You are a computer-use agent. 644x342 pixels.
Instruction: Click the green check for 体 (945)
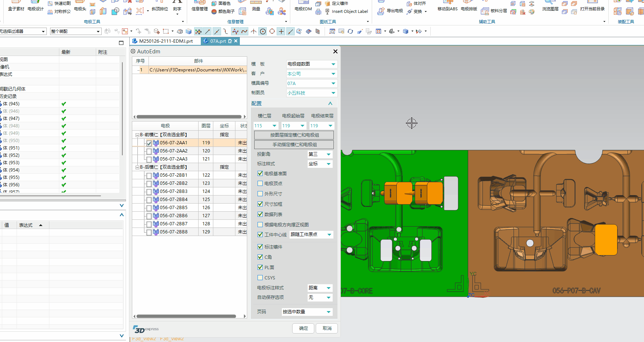64,104
